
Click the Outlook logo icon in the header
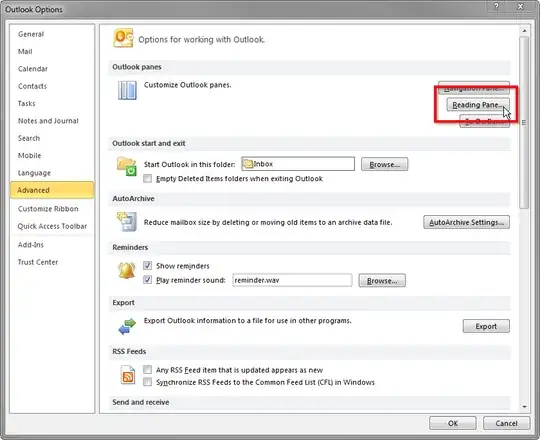[123, 39]
